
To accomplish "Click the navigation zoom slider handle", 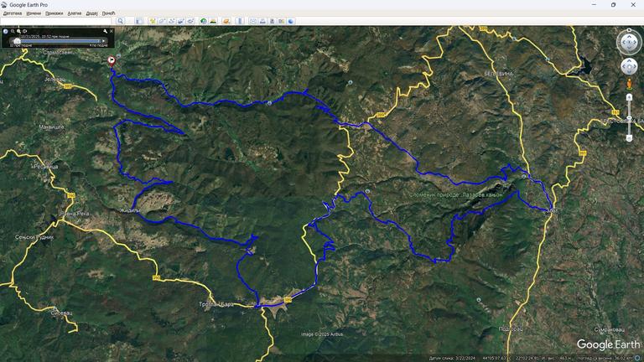I will 629,119.
